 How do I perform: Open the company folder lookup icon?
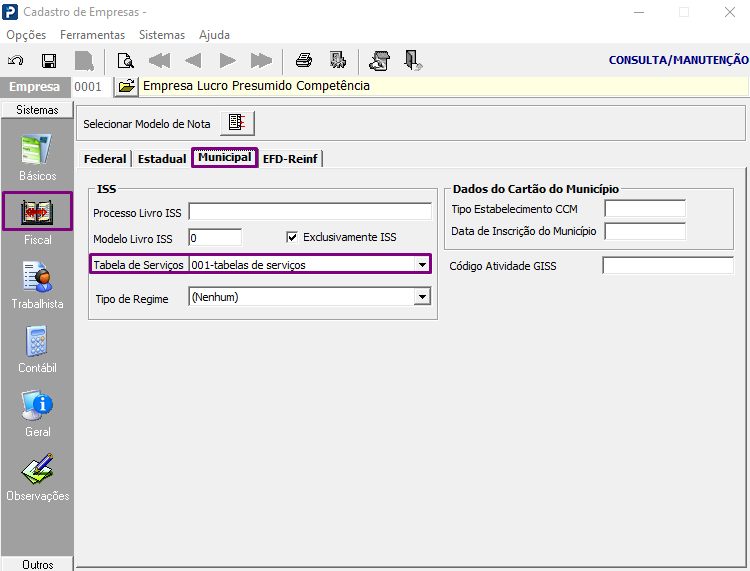(x=126, y=86)
